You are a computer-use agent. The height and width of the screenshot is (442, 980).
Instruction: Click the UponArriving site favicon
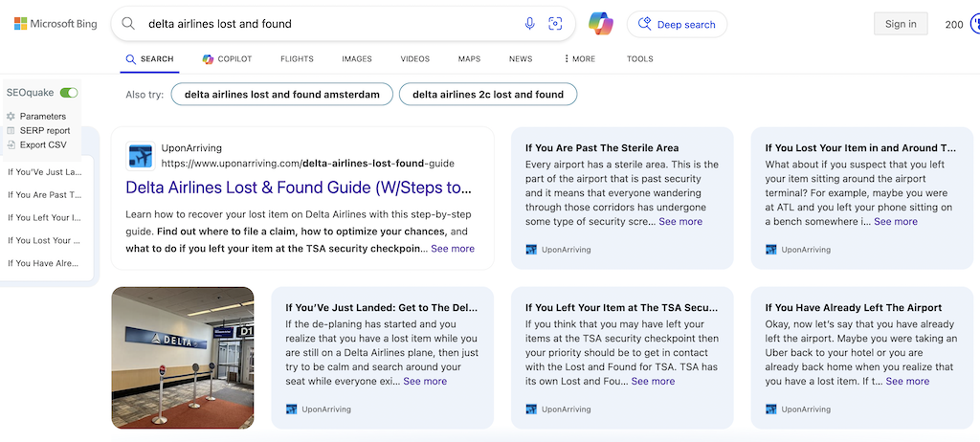tap(141, 156)
